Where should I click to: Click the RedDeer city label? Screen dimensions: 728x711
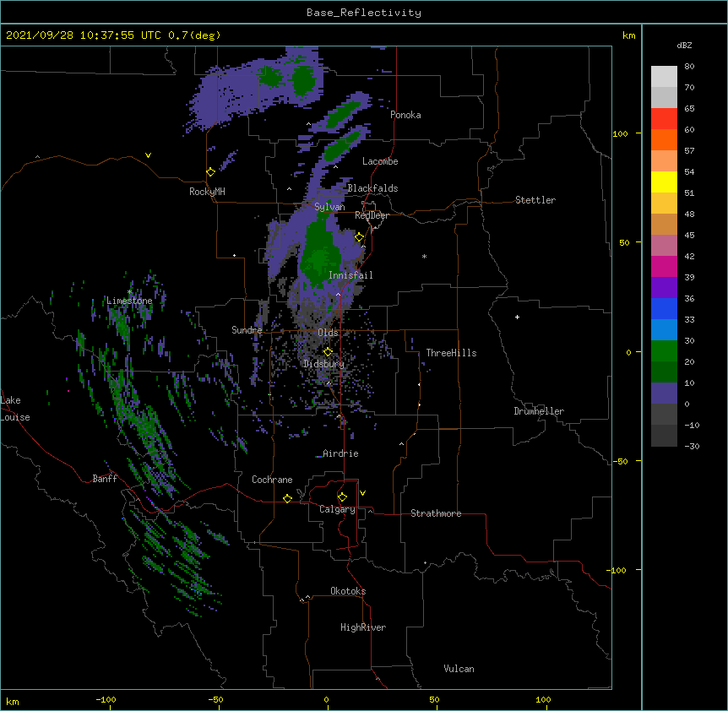[x=372, y=215]
